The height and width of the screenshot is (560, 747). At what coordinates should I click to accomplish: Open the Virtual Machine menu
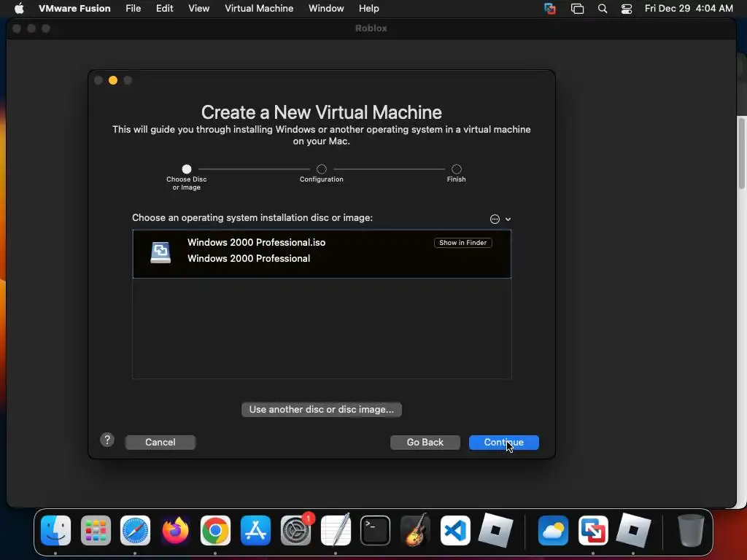[x=259, y=8]
